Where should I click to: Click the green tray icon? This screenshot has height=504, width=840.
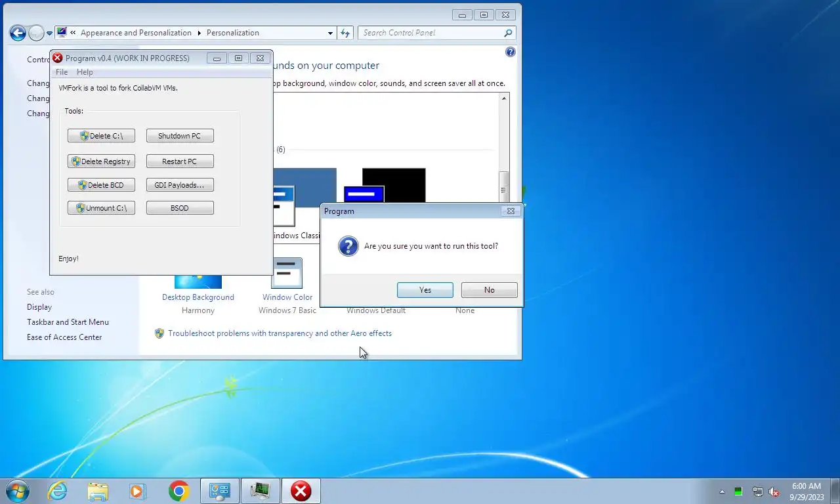739,492
